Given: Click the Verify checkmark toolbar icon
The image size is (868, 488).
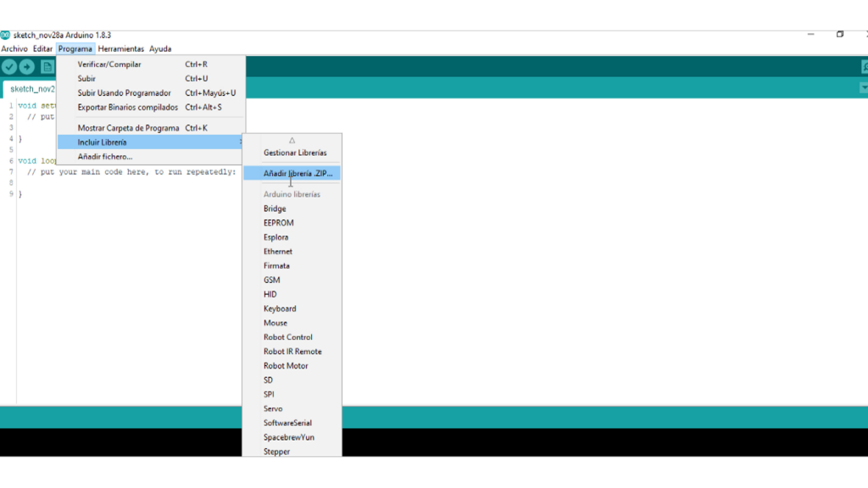Looking at the screenshot, I should (x=9, y=67).
